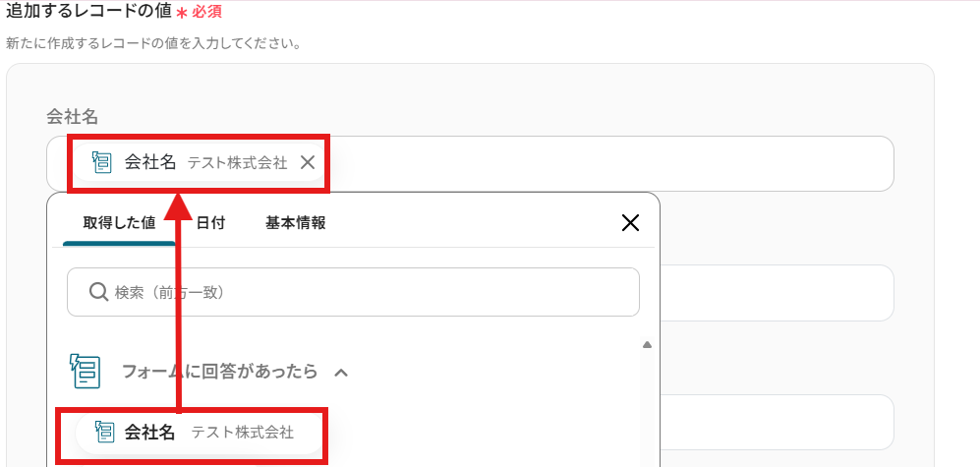The height and width of the screenshot is (467, 980).
Task: Click the magnifier icon in the search box
Action: (97, 292)
